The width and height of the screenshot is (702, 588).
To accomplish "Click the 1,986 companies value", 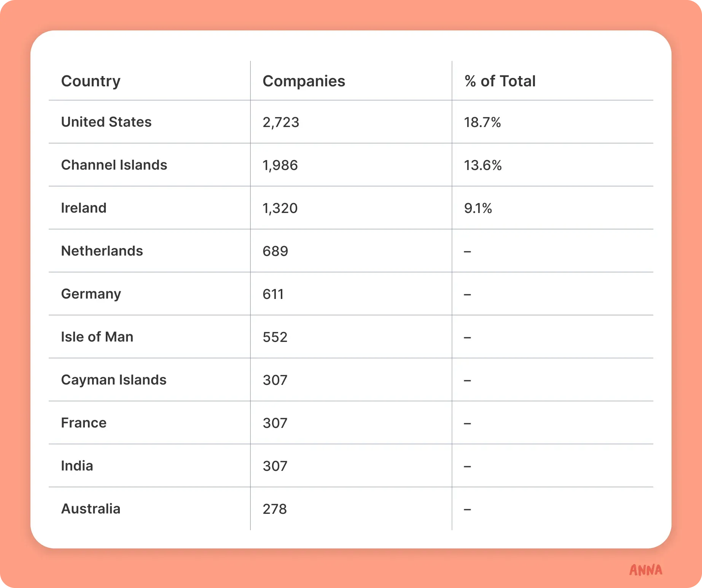I will [x=280, y=165].
